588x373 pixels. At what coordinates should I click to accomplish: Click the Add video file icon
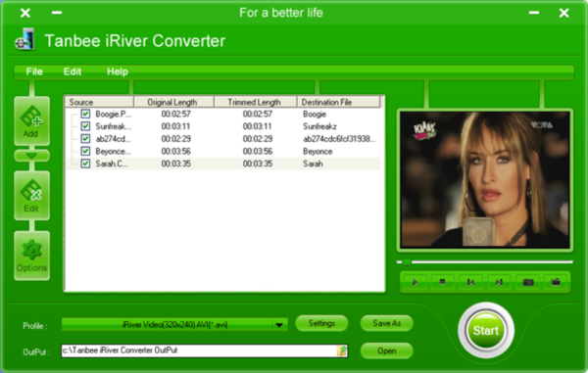coord(31,120)
